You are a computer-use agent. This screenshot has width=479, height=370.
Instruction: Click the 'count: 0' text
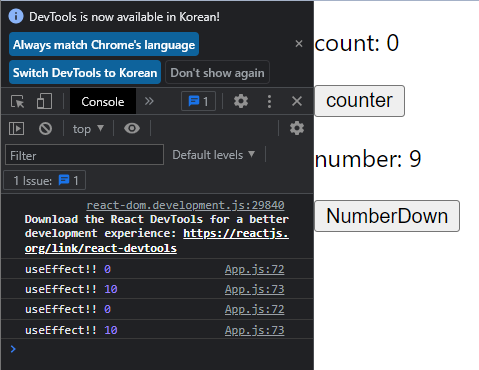click(x=357, y=43)
